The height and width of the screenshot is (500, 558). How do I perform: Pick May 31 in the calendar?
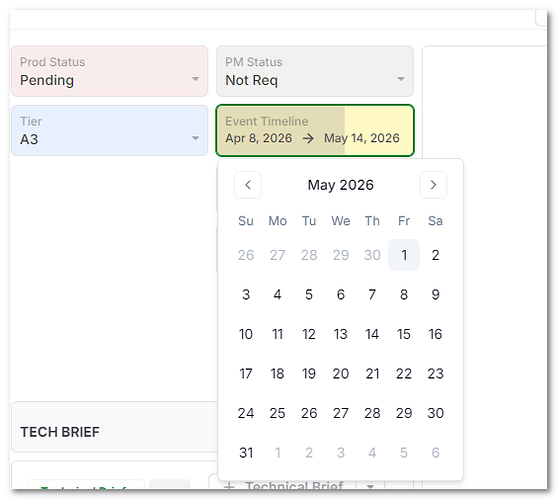pyautogui.click(x=246, y=452)
